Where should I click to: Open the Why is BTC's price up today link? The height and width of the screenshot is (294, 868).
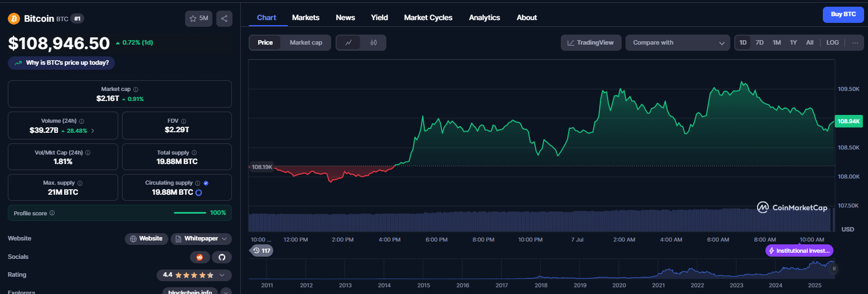point(61,62)
